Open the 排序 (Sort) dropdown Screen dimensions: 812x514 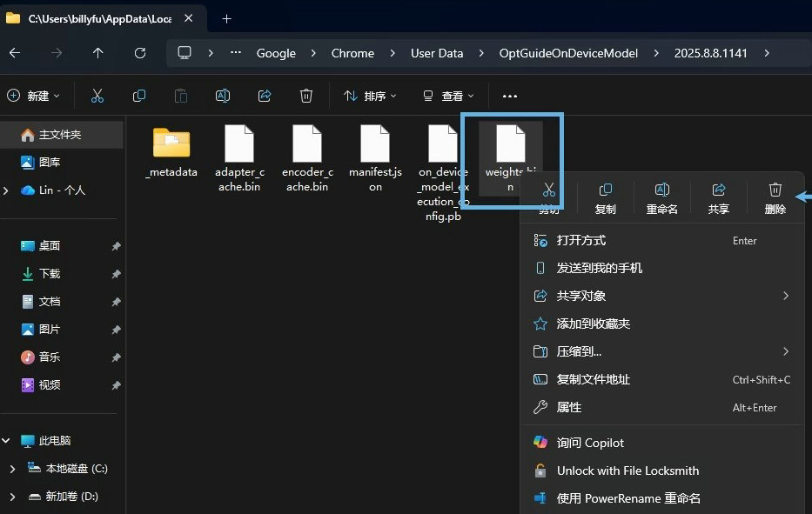[370, 96]
